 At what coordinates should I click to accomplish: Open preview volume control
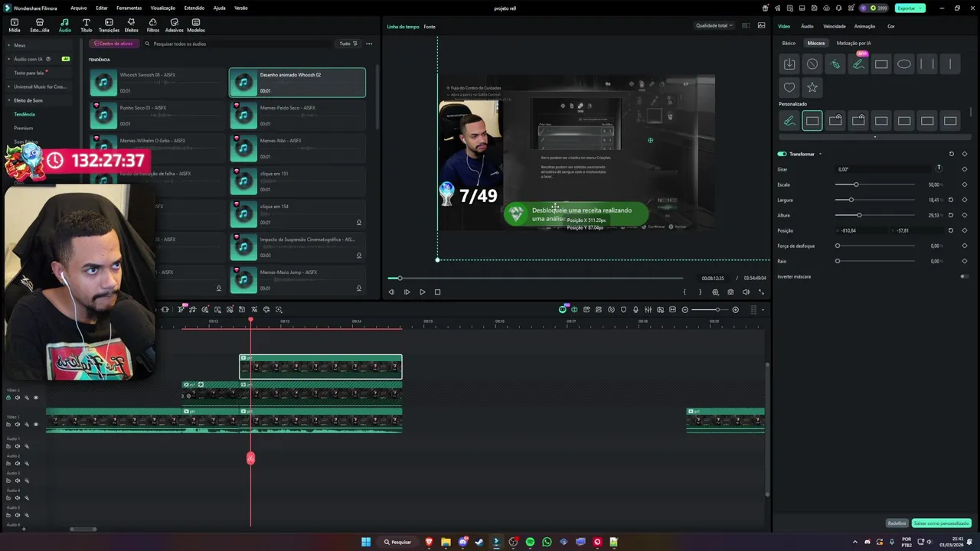coord(746,292)
